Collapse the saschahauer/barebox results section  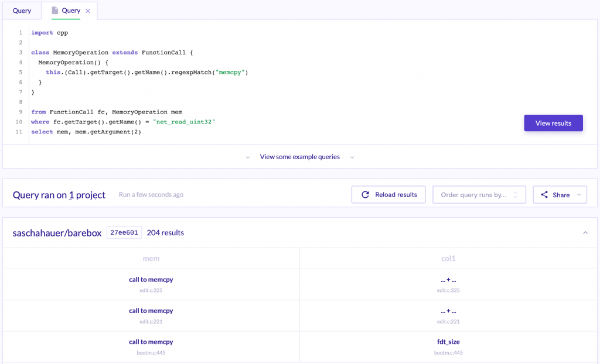[x=585, y=233]
